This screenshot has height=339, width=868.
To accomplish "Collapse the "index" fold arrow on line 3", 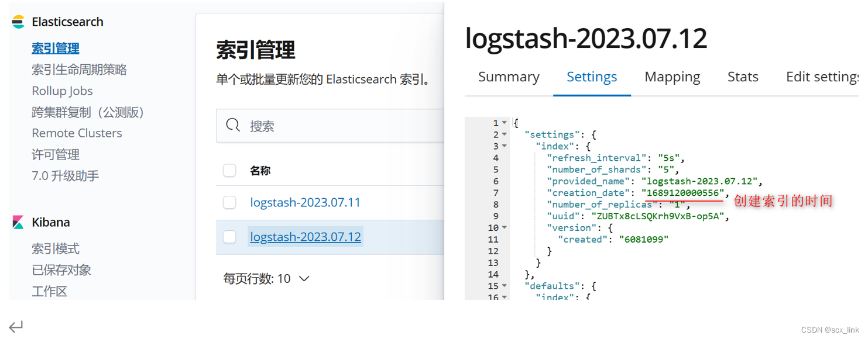I will pyautogui.click(x=505, y=146).
